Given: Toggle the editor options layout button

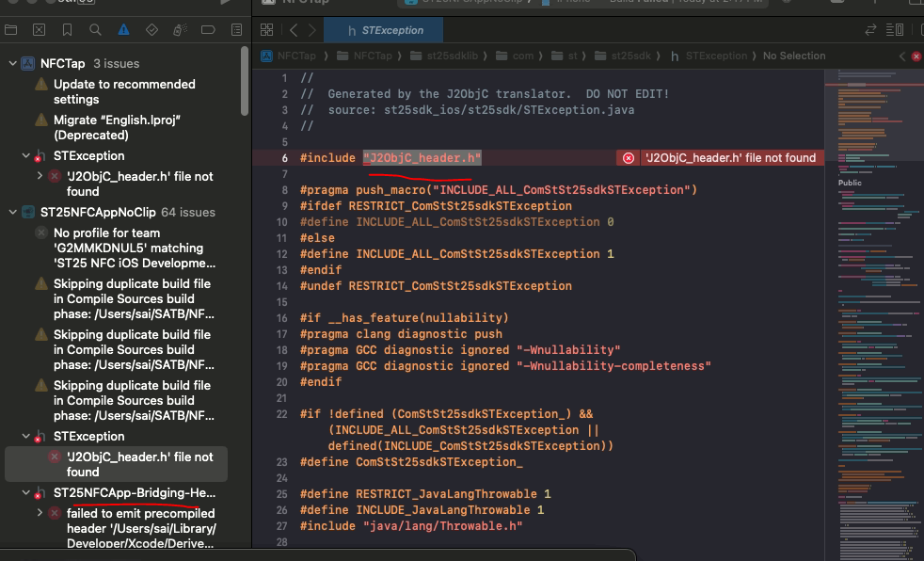Looking at the screenshot, I should [x=894, y=30].
